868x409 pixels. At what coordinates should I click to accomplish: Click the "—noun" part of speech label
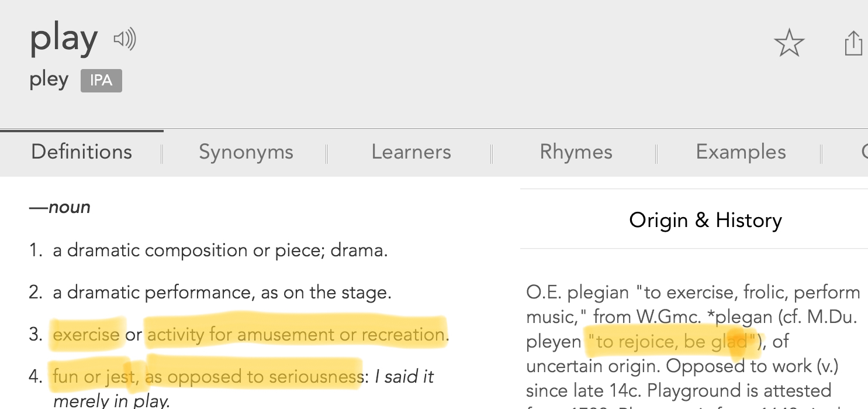tap(60, 207)
